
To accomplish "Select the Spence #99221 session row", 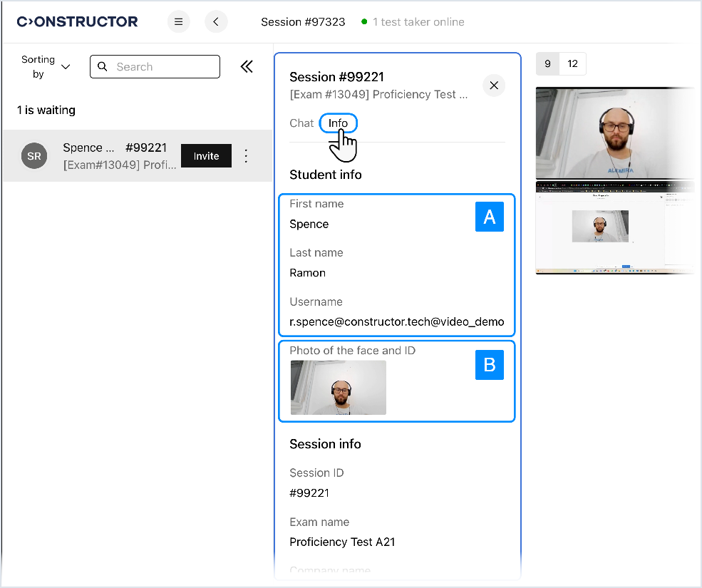I will coord(114,156).
